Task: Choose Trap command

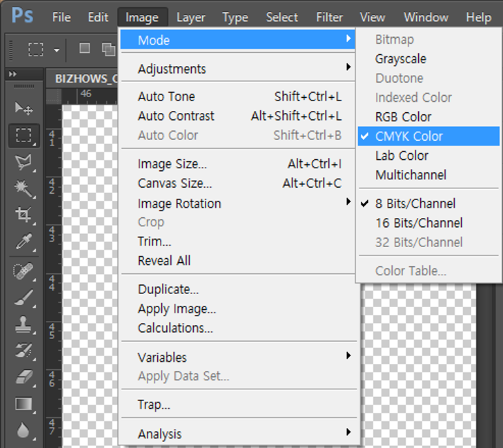Action: tap(237, 404)
